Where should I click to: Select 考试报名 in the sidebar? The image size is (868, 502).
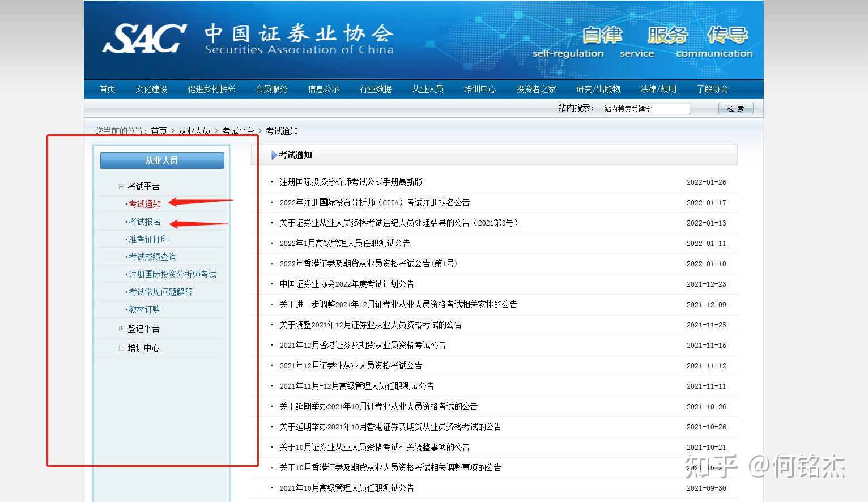point(144,222)
